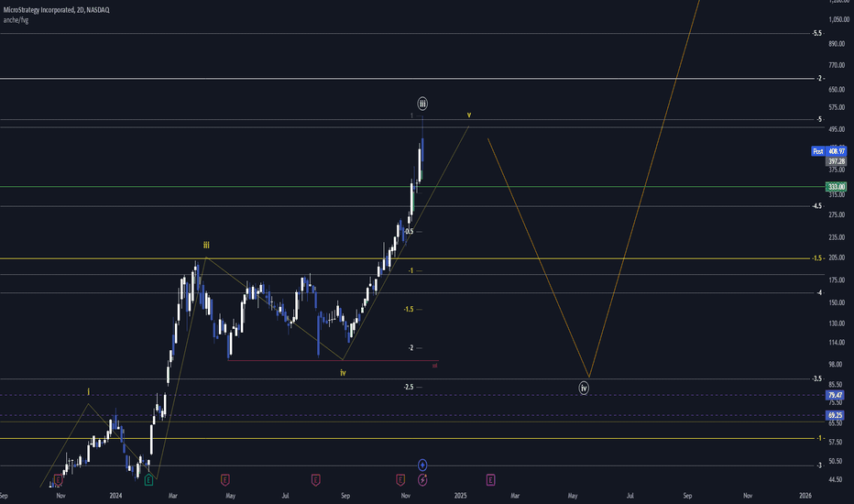
Task: Click the 98.00 price axis value
Action: [836, 365]
